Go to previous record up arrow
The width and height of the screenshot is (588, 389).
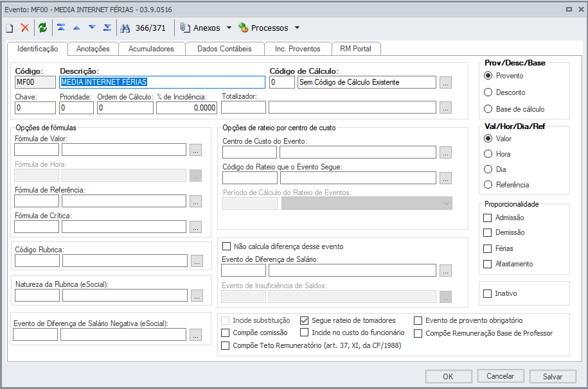(76, 28)
